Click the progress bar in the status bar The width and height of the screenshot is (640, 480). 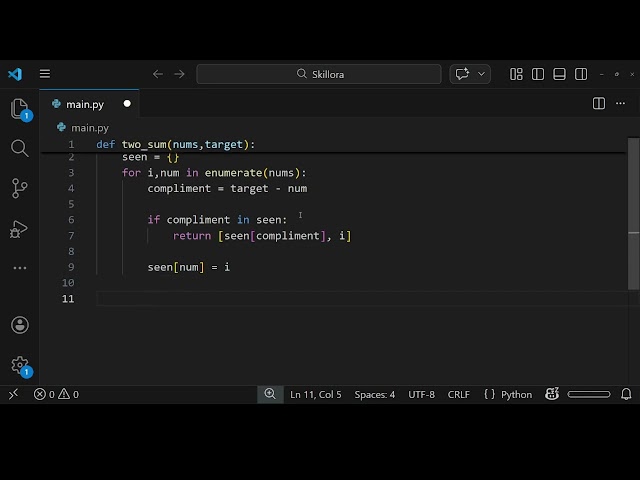point(589,394)
